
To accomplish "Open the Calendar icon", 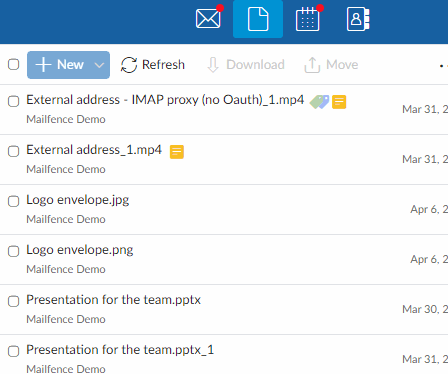I will (x=308, y=19).
